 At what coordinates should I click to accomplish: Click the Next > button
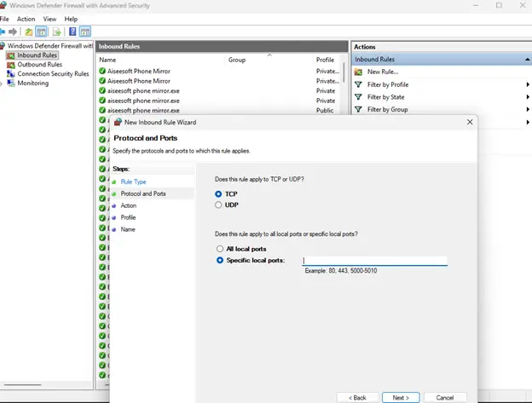(x=401, y=398)
